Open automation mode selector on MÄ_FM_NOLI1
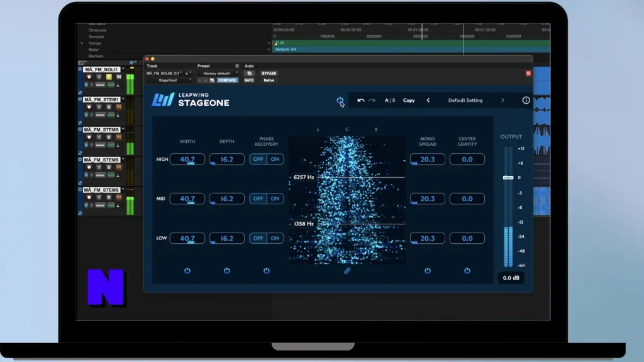 [x=111, y=85]
